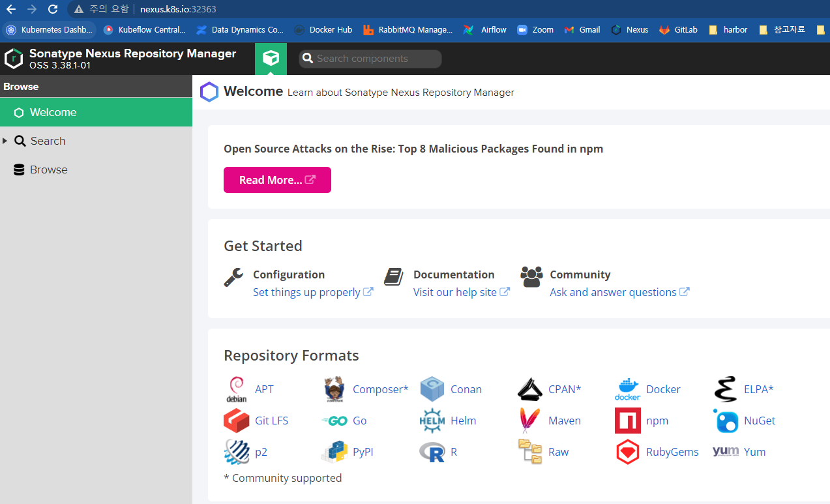Expand the Search tree node arrow

click(x=5, y=141)
